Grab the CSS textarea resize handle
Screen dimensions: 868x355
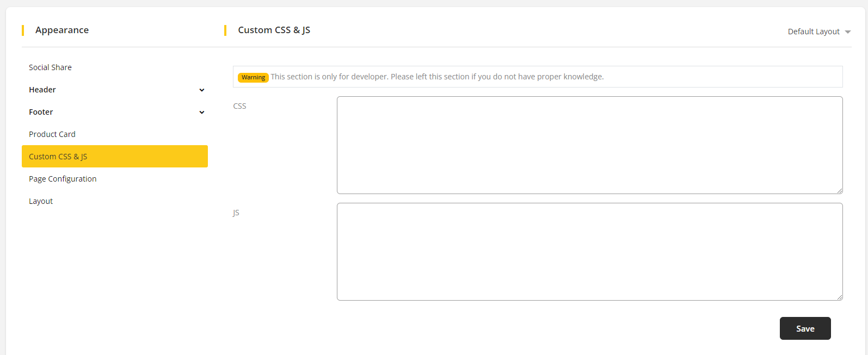[840, 191]
